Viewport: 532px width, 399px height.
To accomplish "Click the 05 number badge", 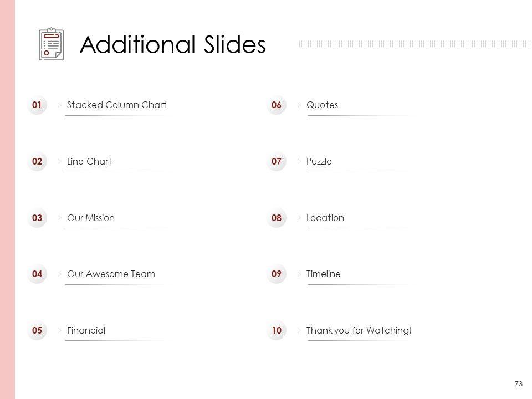I will coord(37,331).
